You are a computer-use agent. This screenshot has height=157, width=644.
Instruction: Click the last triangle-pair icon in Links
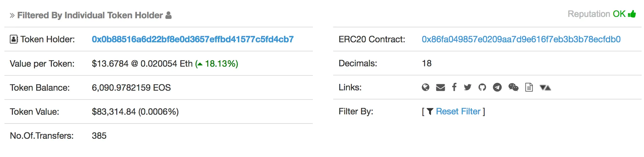coord(545,88)
